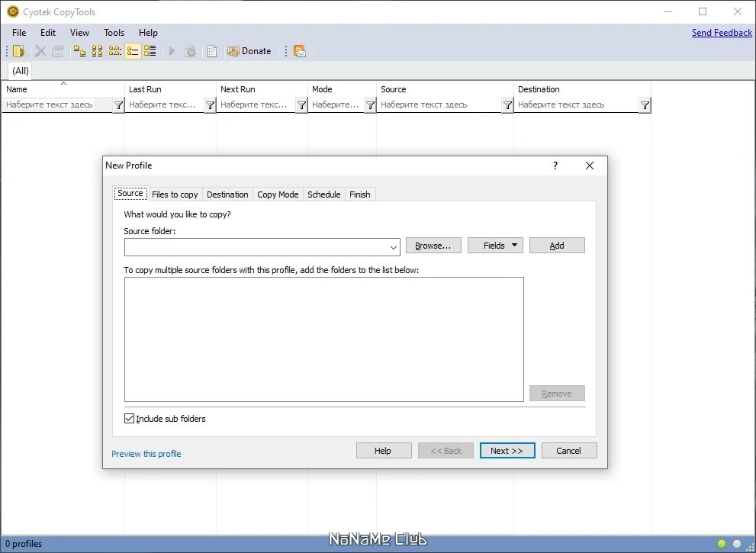
Task: Switch to Large Icons view
Action: click(79, 51)
